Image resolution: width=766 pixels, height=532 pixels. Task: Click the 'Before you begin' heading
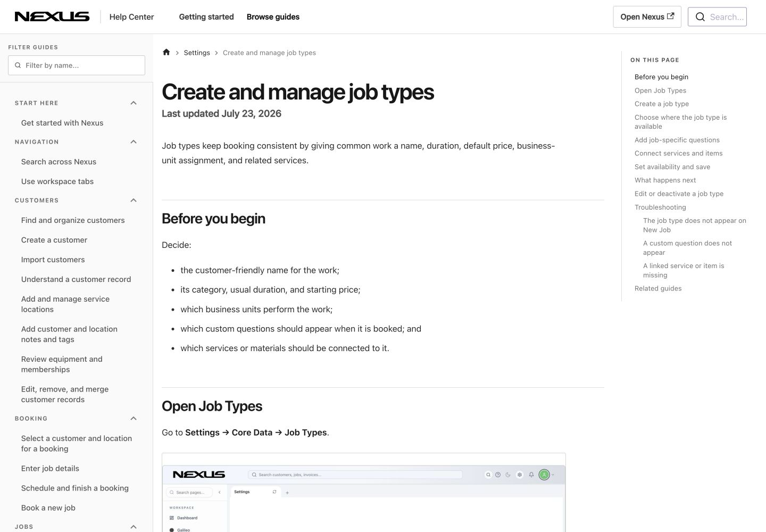(213, 219)
